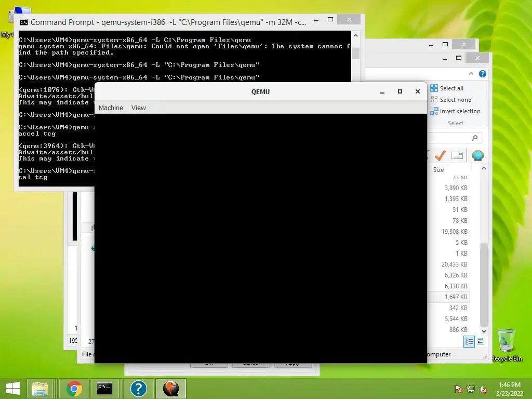Click the orange checkmark toolbar icon
Viewport: 532px width, 399px height.
click(x=440, y=155)
